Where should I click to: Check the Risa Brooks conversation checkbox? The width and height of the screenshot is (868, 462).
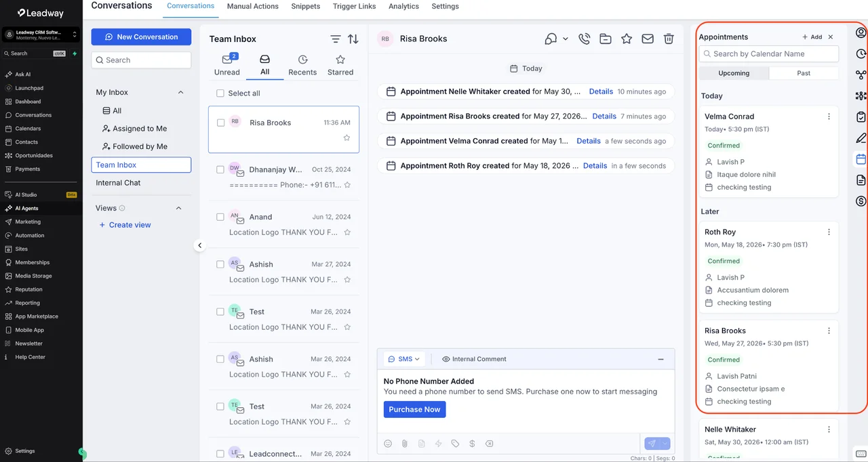tap(220, 123)
